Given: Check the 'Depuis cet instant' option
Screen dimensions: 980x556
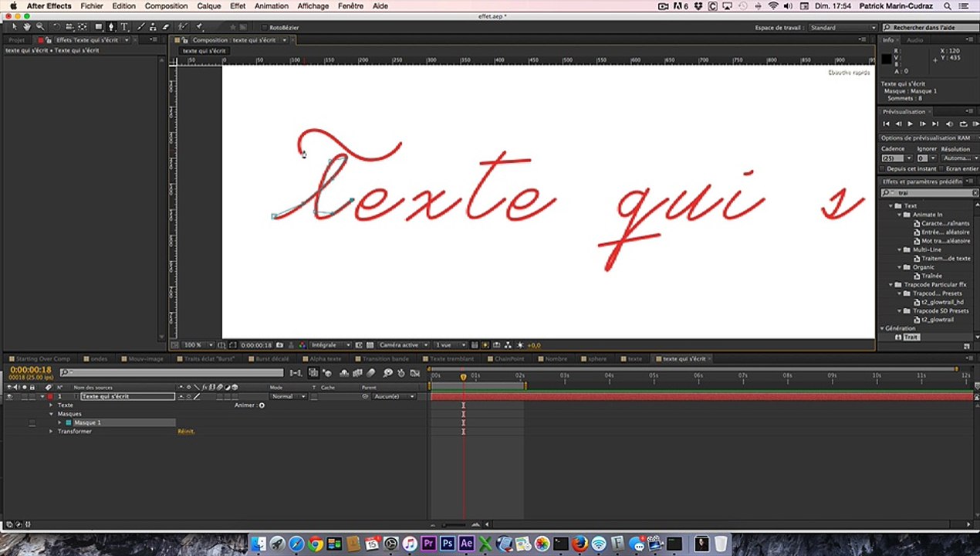Looking at the screenshot, I should (884, 168).
